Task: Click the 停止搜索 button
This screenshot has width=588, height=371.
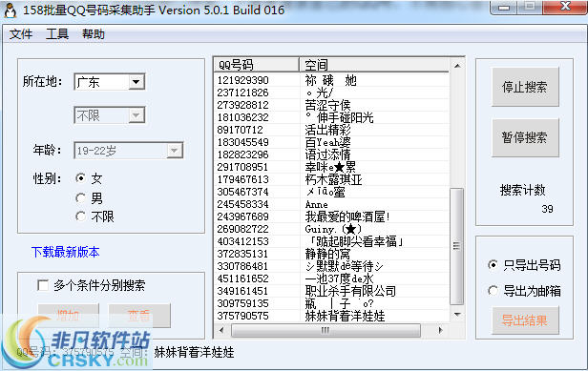Action: pos(525,87)
